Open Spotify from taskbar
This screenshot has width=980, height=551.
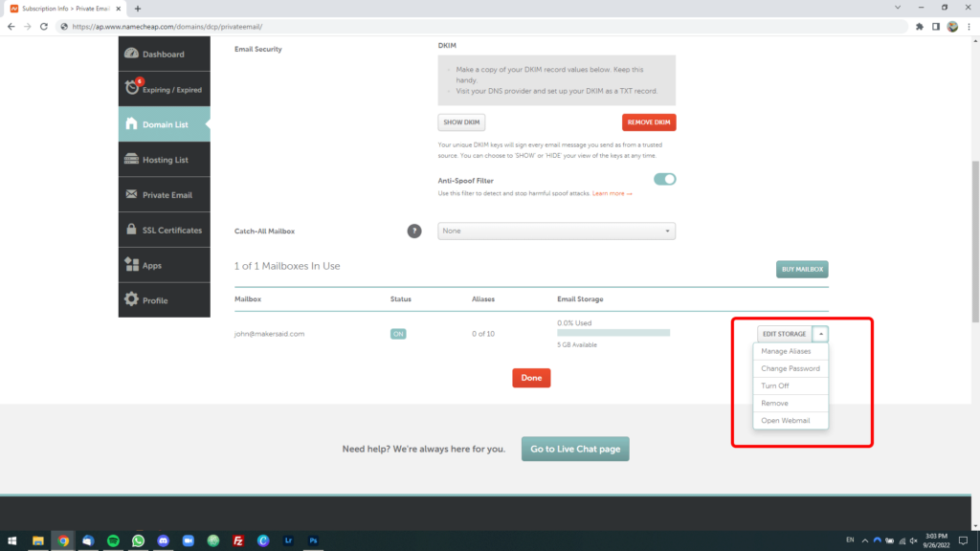pos(113,541)
